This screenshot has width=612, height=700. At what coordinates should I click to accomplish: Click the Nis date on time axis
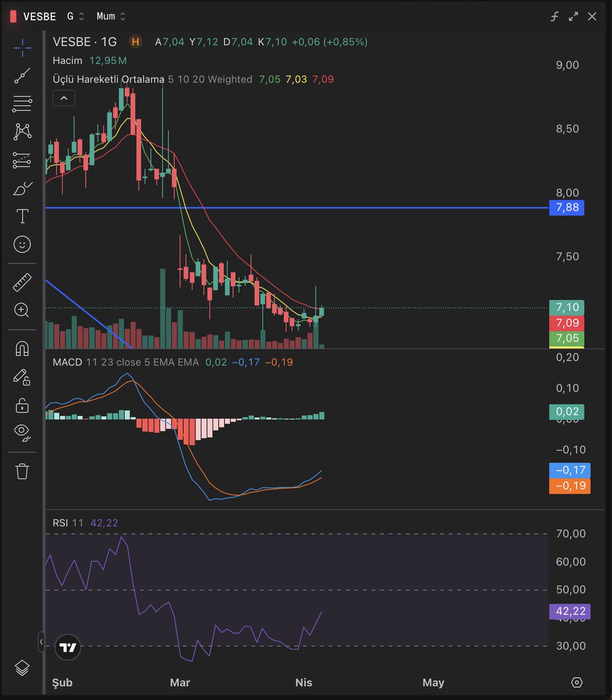pos(304,682)
